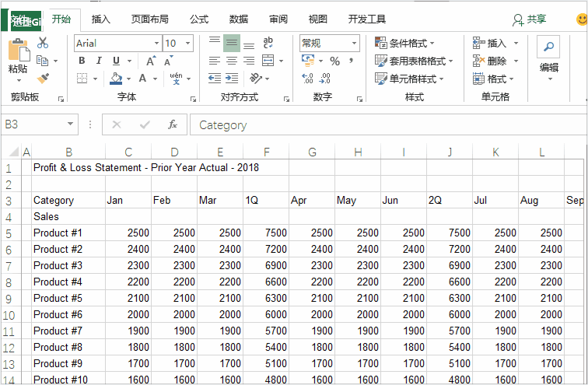Apply accounting number format icon
Screen dimensions: 588x385
(308, 61)
